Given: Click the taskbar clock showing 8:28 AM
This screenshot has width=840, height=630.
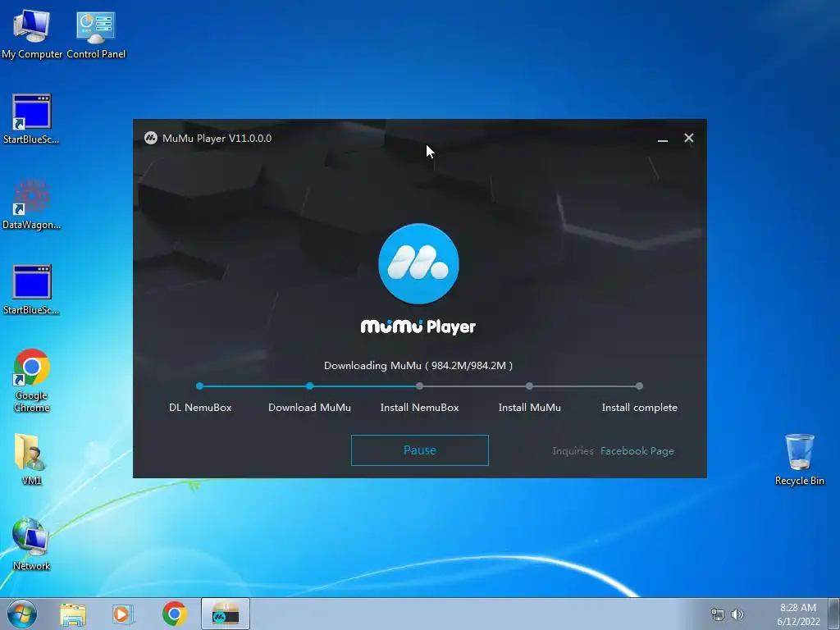Looking at the screenshot, I should (x=798, y=614).
